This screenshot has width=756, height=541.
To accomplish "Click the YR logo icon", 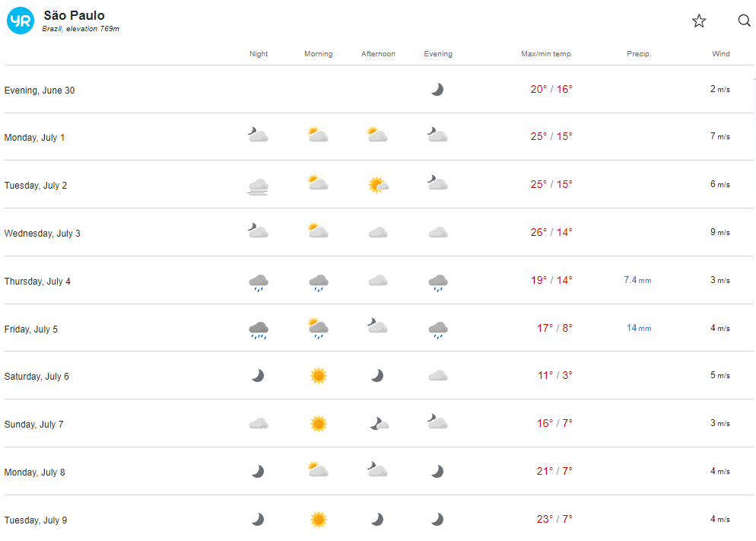I will (x=21, y=21).
